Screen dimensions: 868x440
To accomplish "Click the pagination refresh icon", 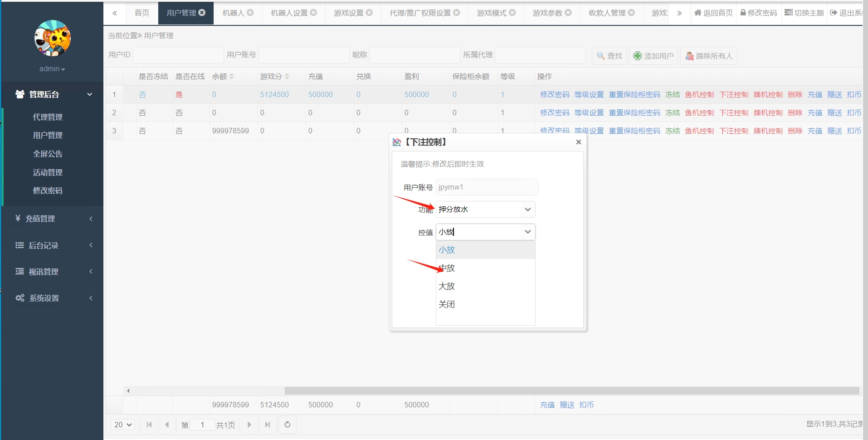I will 288,425.
